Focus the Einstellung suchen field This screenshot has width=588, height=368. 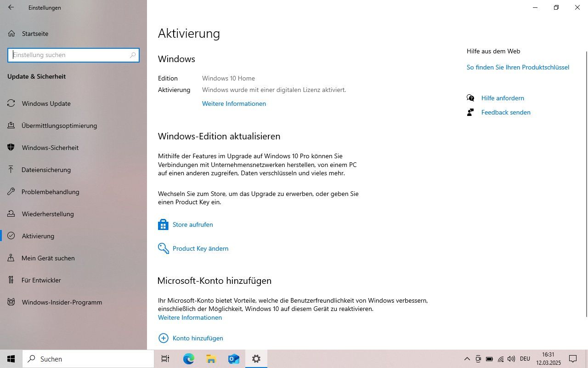click(x=73, y=55)
